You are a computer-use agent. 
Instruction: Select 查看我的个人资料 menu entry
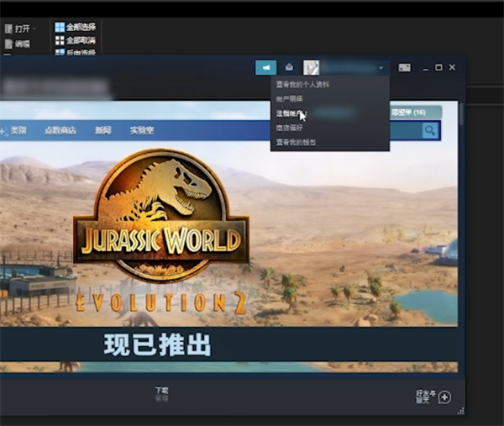(x=302, y=85)
